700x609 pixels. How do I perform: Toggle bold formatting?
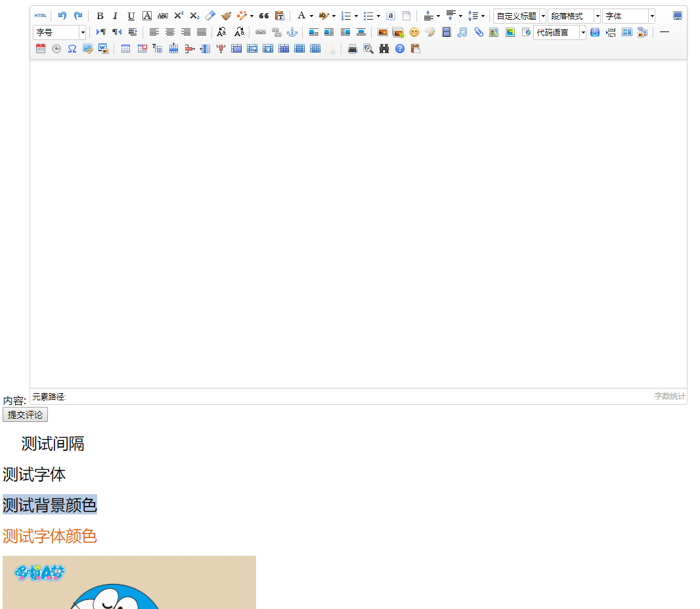[x=100, y=16]
